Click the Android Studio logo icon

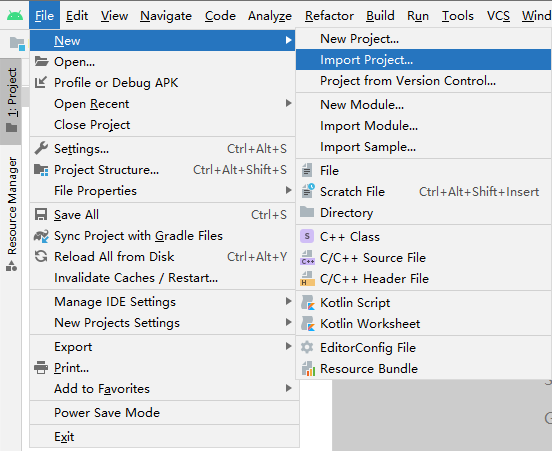[x=15, y=15]
